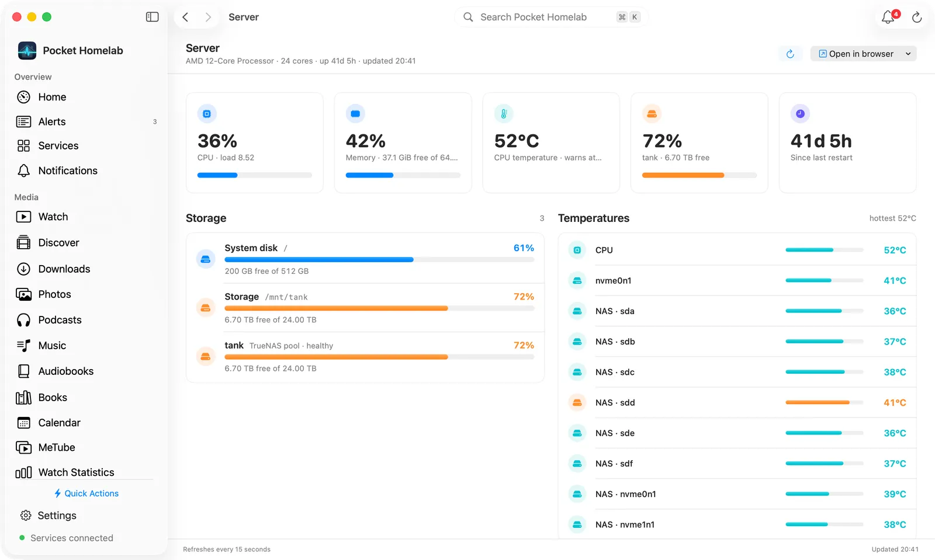Click the drive icon beside nvme0n1
The height and width of the screenshot is (560, 935).
(577, 280)
